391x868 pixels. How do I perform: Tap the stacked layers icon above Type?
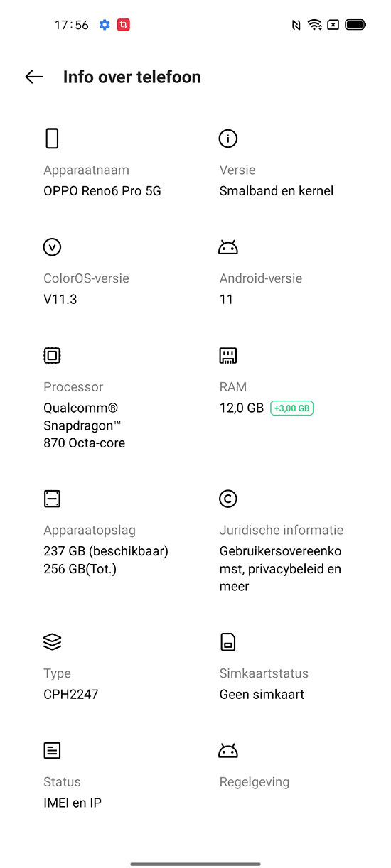pyautogui.click(x=52, y=642)
